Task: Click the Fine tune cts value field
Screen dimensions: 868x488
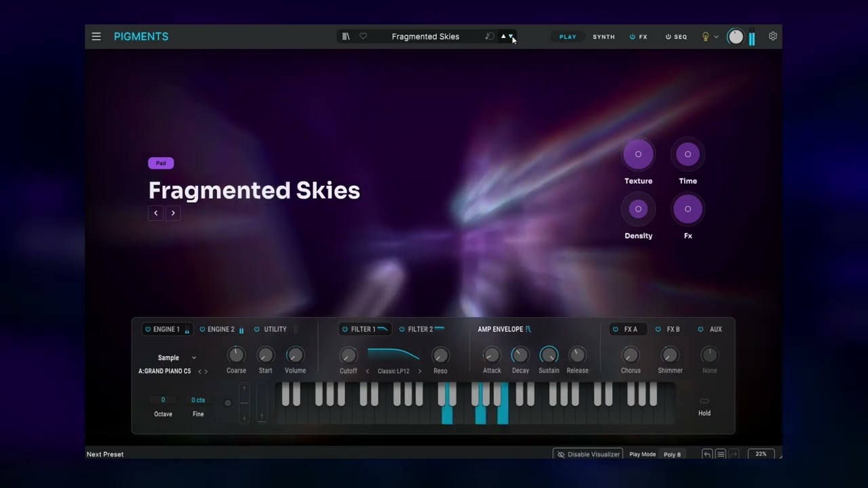Action: coord(198,400)
